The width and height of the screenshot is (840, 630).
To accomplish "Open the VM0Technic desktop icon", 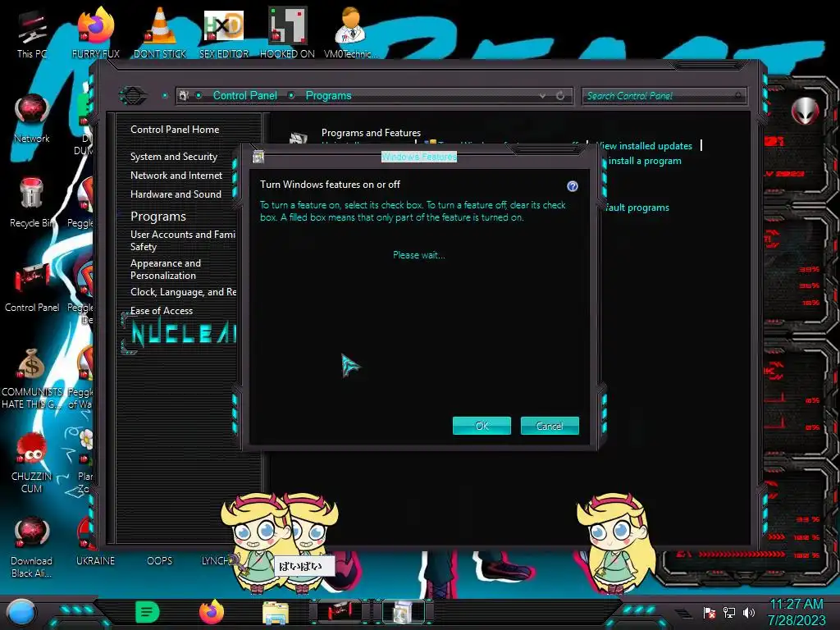I will [351, 33].
